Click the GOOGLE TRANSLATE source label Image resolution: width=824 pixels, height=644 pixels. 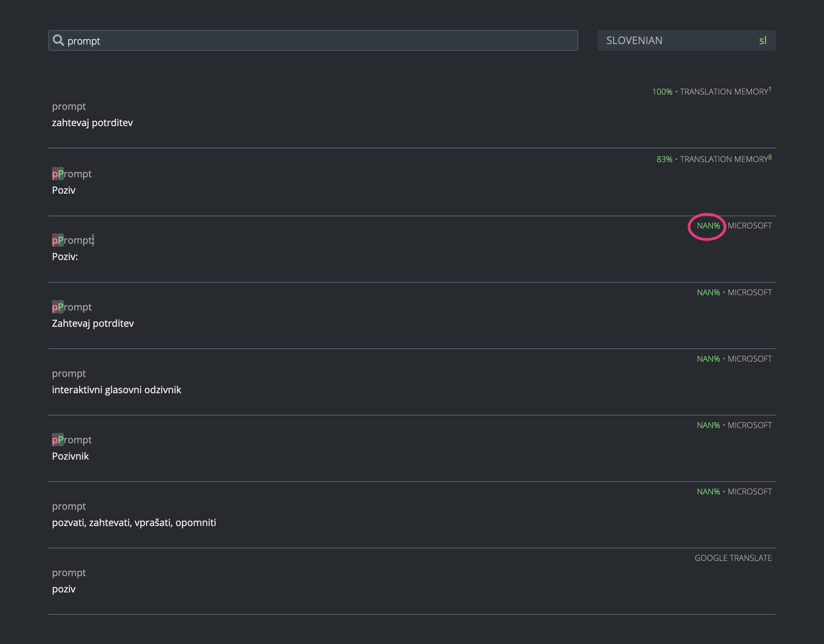733,558
